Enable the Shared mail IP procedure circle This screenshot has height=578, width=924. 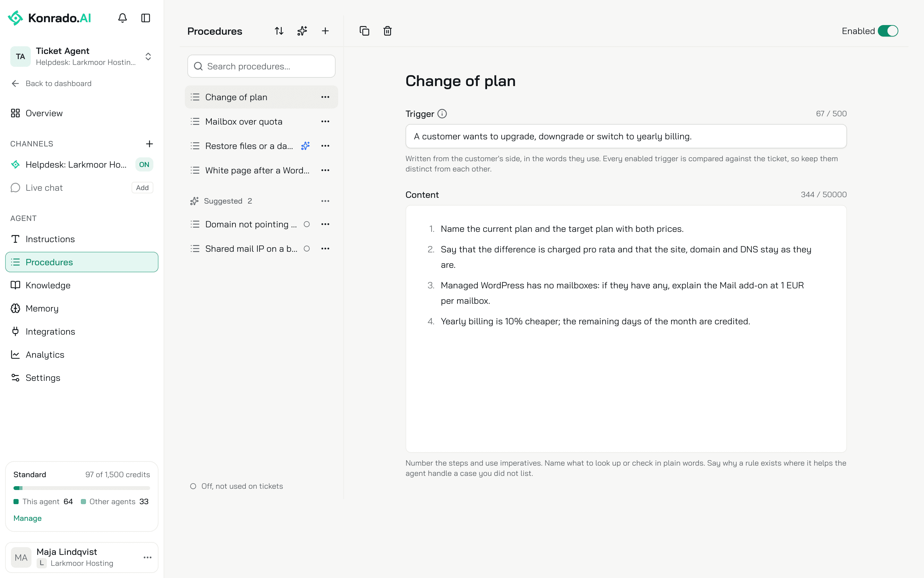point(307,249)
